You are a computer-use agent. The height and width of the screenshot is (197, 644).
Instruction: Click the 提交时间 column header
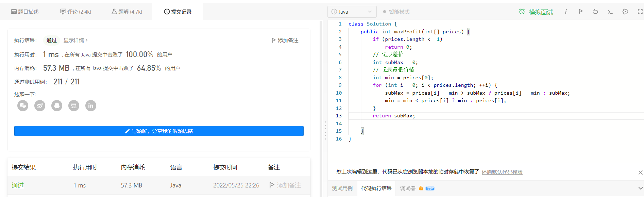click(x=225, y=167)
